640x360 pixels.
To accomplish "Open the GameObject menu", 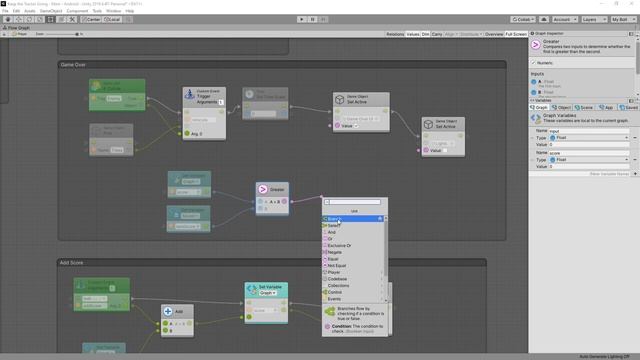I will pos(51,11).
